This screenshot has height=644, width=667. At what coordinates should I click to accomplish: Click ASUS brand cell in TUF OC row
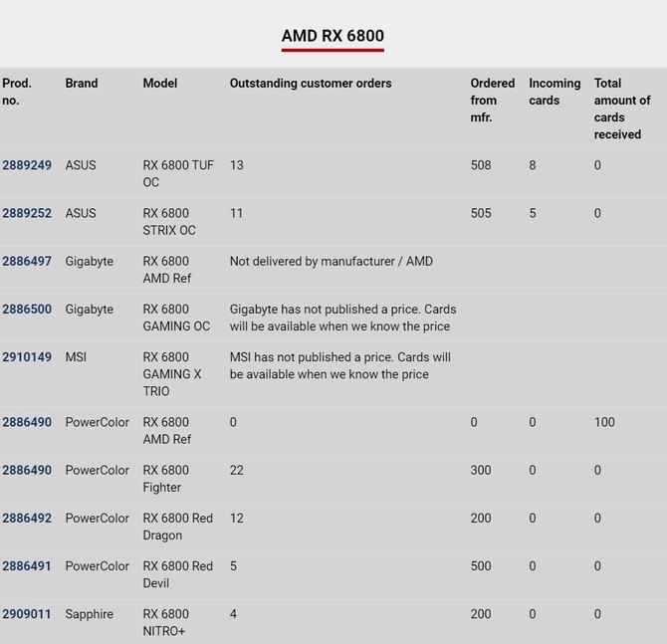[81, 165]
